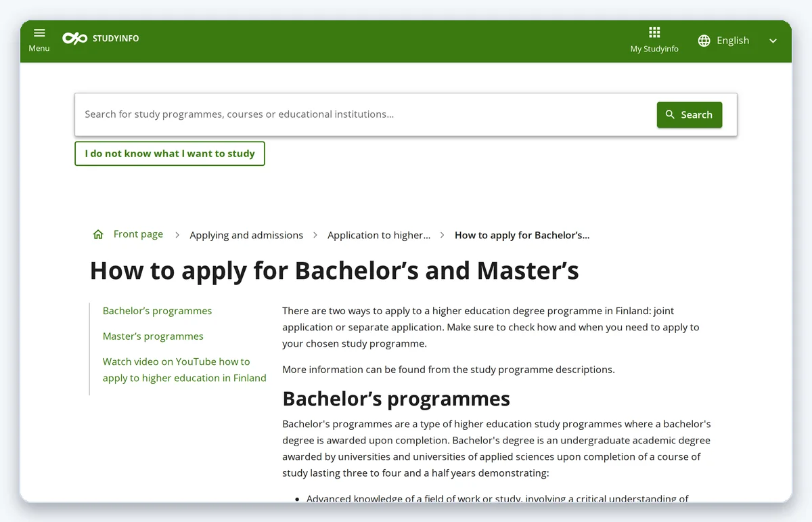Click I do not know what I want to study

[x=170, y=154]
